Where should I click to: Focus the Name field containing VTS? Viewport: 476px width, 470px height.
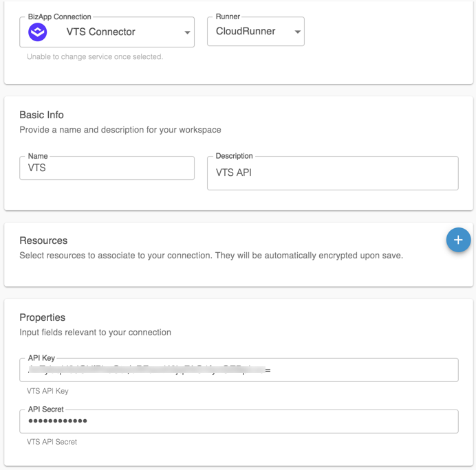pyautogui.click(x=107, y=168)
